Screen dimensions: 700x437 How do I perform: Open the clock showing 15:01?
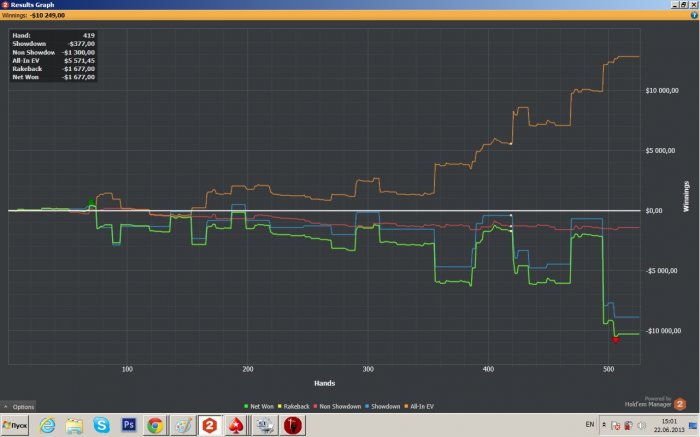[x=669, y=425]
